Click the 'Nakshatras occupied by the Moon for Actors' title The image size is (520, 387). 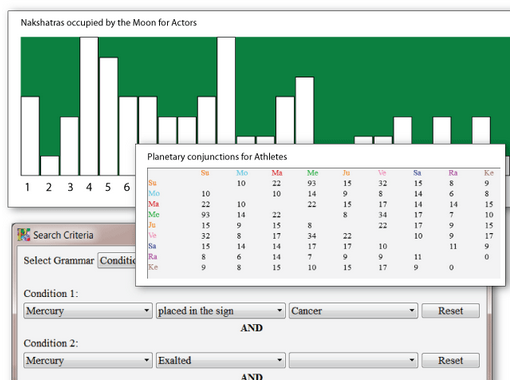tap(109, 23)
